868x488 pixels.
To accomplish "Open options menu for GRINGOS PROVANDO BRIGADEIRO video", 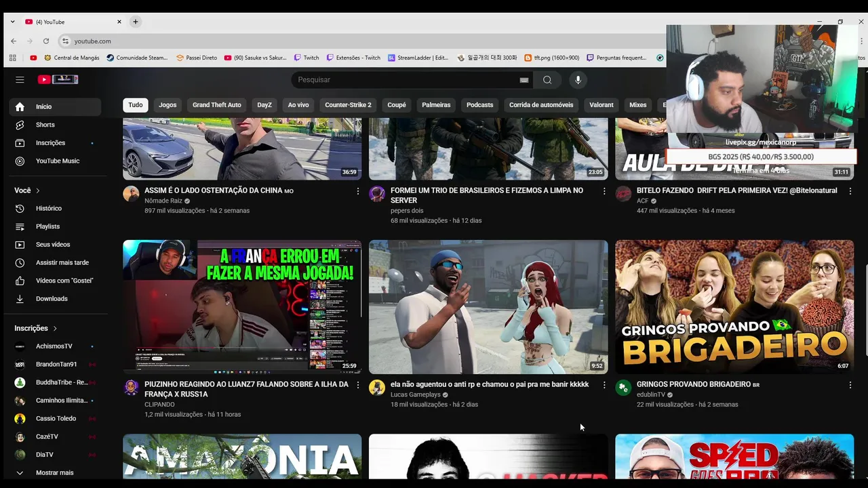I will click(850, 385).
